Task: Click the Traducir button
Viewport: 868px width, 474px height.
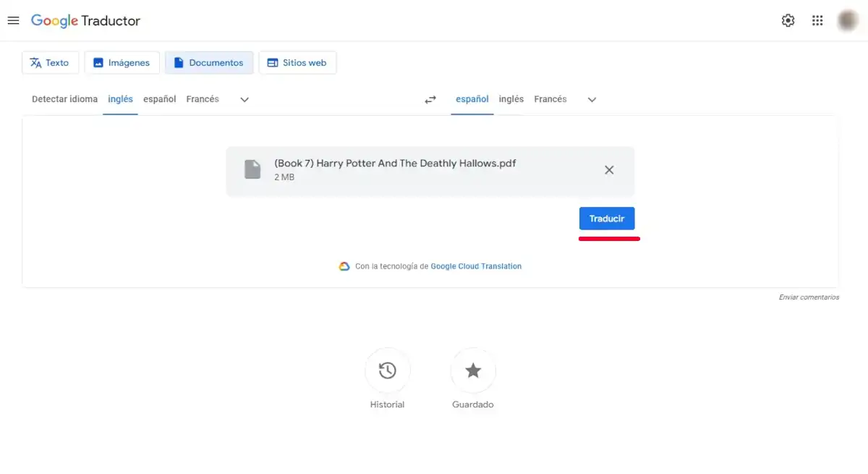Action: pyautogui.click(x=607, y=218)
